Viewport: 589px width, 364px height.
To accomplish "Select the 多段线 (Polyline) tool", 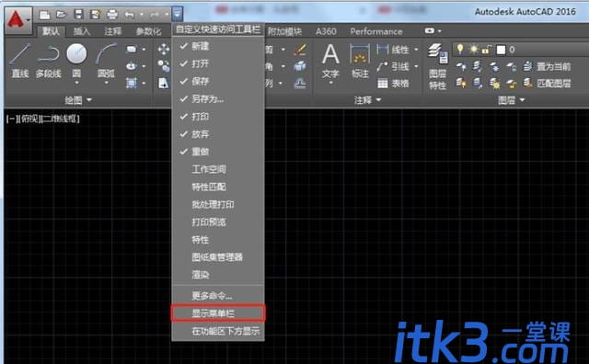I will coord(49,61).
